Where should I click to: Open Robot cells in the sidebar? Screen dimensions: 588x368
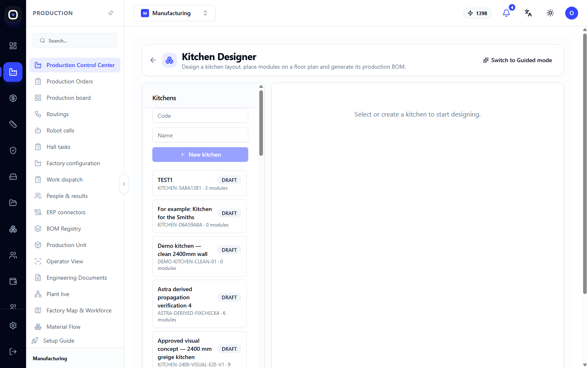pos(75,130)
